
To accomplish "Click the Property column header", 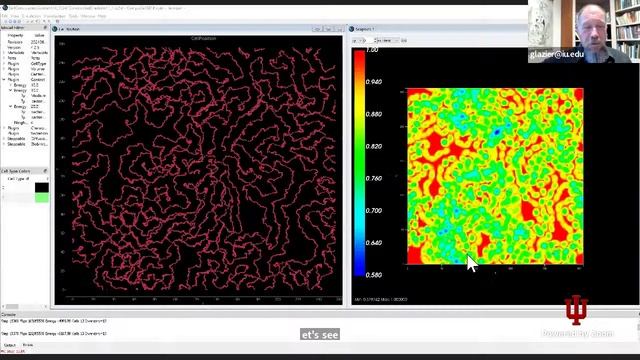I will coord(16,36).
